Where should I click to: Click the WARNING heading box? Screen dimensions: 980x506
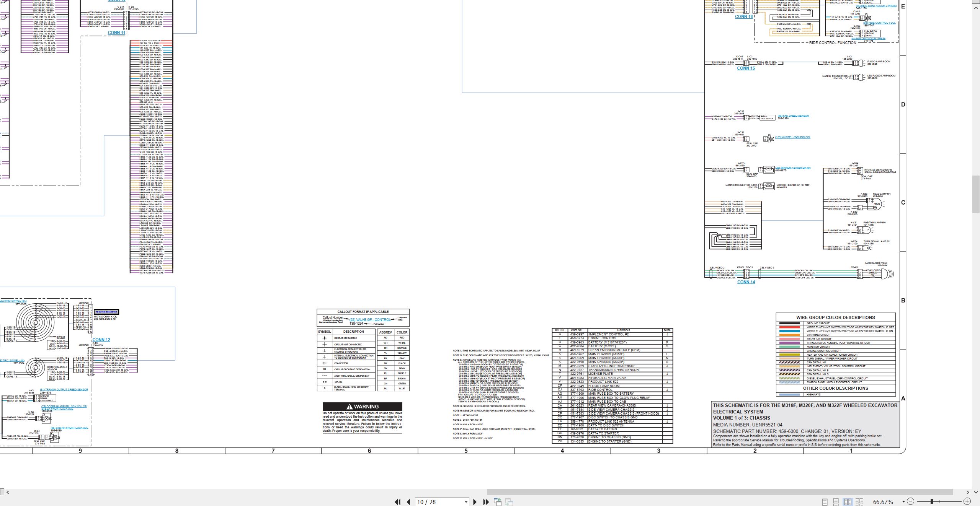[x=362, y=407]
